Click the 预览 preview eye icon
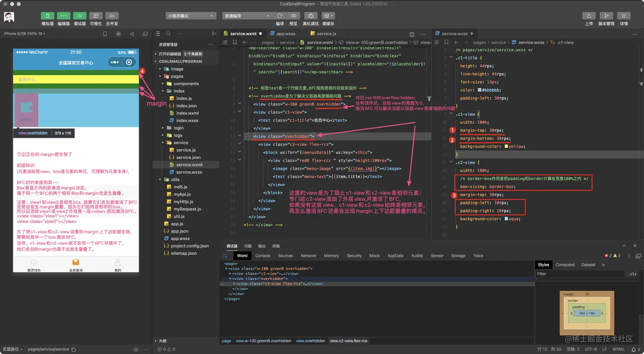Viewport: 644px width, 354px height. (293, 16)
